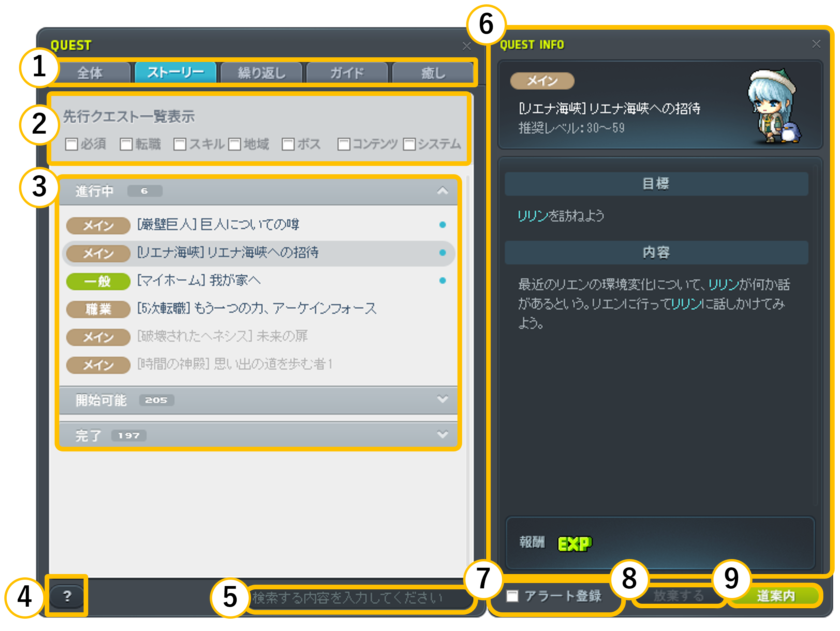Check the ボス filter checkbox

click(288, 144)
